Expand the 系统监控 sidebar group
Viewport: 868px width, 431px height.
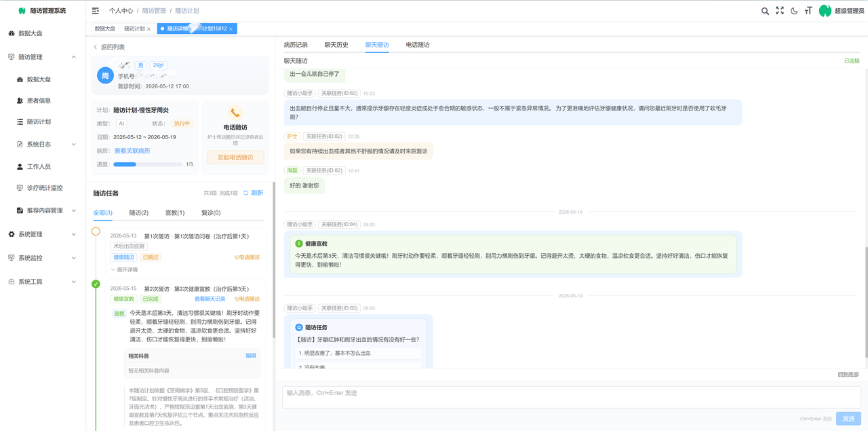[42, 258]
